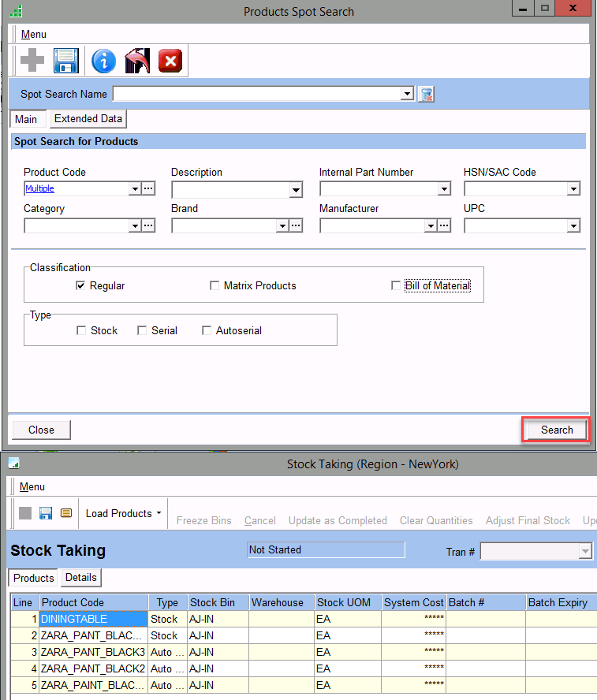The image size is (597, 700).
Task: Click the large floppy disk save icon
Action: click(x=65, y=61)
